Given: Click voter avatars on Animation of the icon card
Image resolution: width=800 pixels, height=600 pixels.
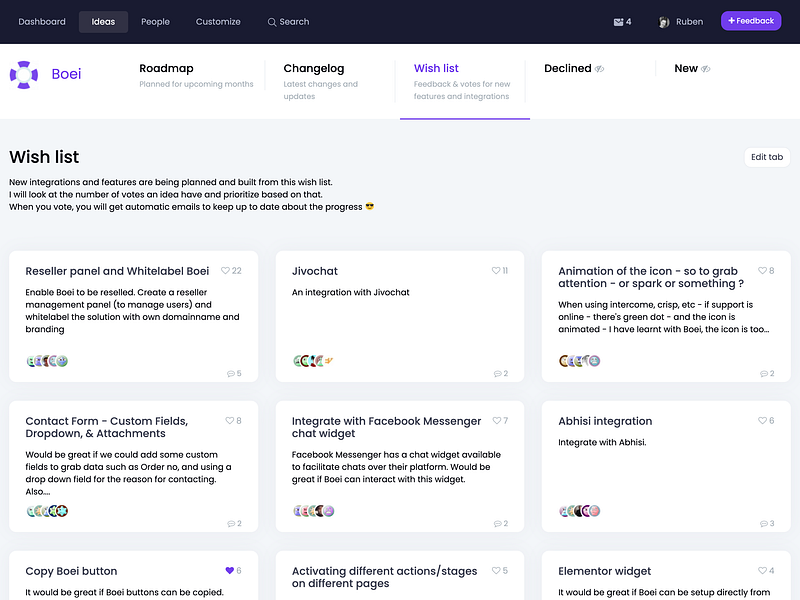Looking at the screenshot, I should tap(580, 361).
